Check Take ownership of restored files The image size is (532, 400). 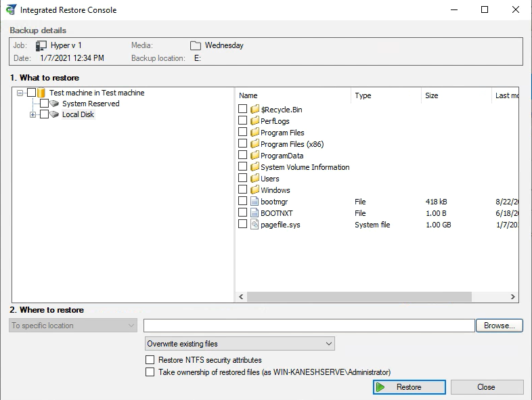[150, 372]
